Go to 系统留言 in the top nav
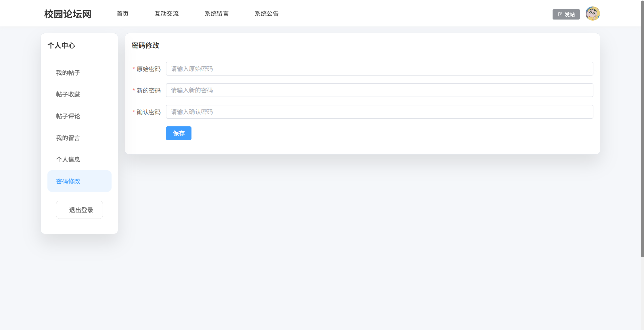The height and width of the screenshot is (330, 644). (x=216, y=13)
